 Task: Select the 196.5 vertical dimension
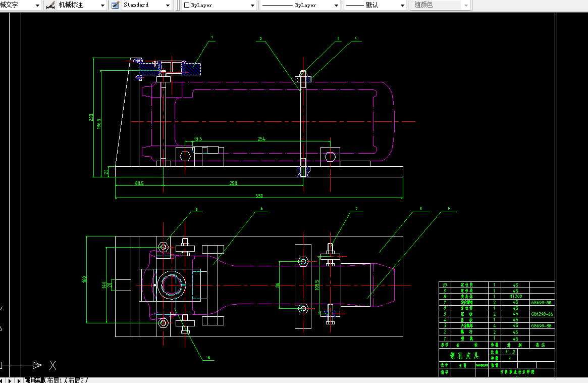(98, 124)
